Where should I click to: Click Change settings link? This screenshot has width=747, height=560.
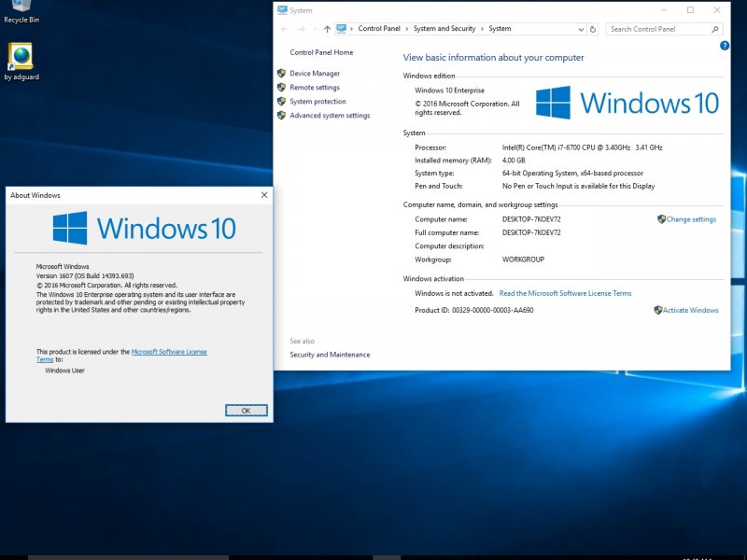tap(691, 219)
